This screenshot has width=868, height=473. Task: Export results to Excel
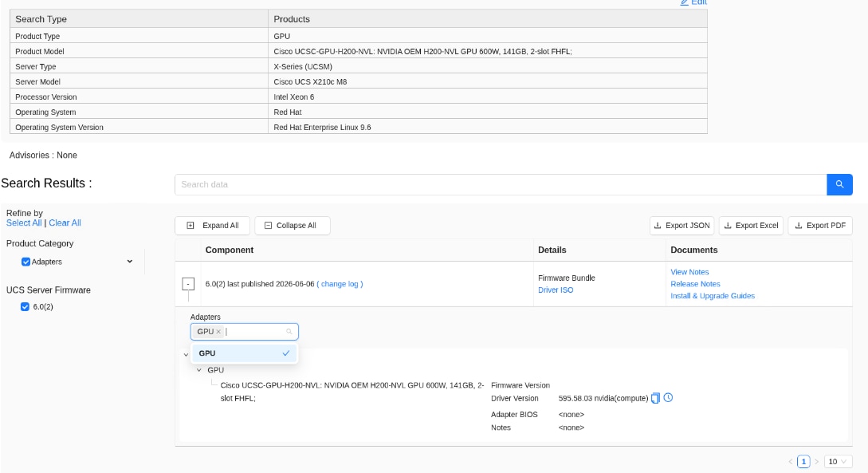tap(751, 226)
